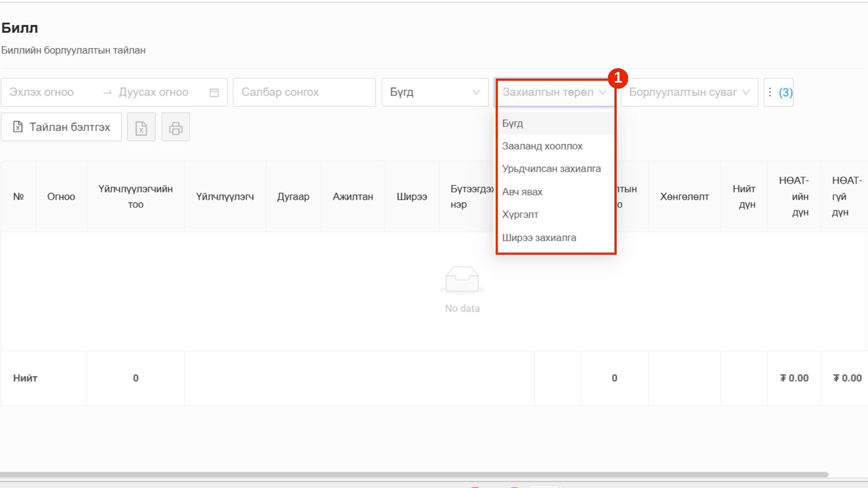Click the Салбар сонгох branch field
Viewport: 868px width, 488px height.
pyautogui.click(x=304, y=93)
